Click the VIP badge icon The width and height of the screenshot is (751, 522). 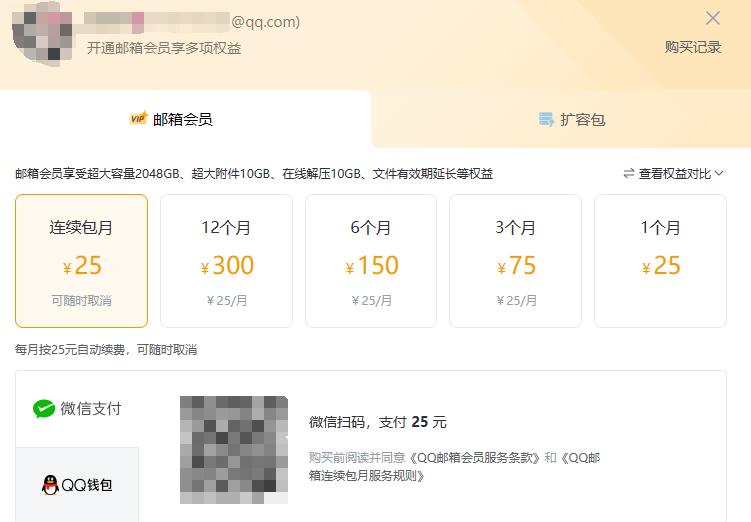(x=138, y=118)
